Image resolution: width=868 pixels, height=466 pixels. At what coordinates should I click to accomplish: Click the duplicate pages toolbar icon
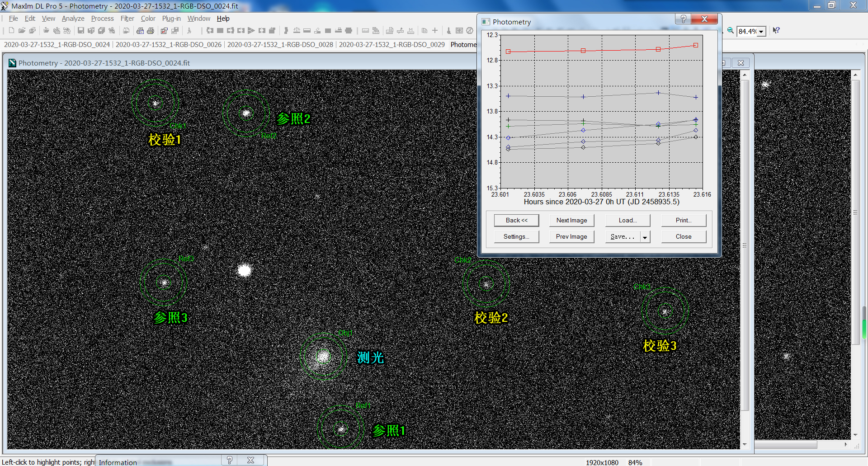point(425,31)
